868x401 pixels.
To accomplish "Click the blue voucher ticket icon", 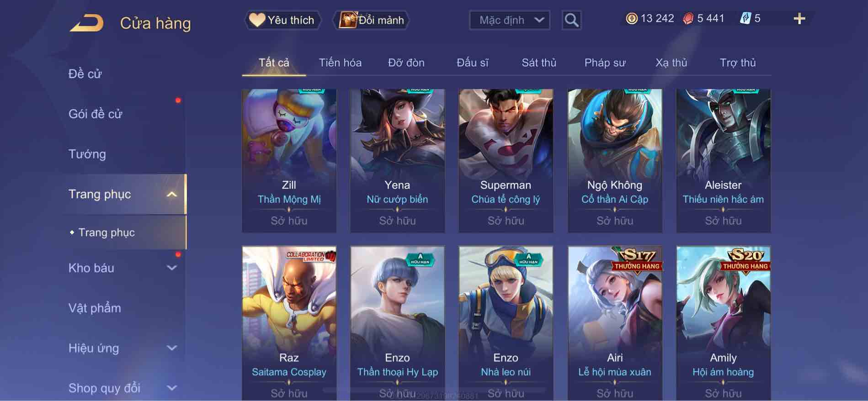I will point(745,18).
